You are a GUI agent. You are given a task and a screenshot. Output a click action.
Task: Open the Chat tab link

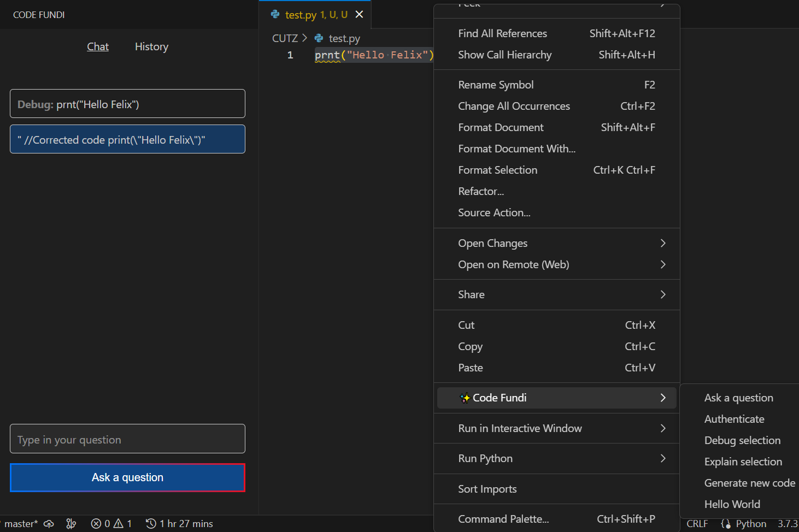pos(98,46)
